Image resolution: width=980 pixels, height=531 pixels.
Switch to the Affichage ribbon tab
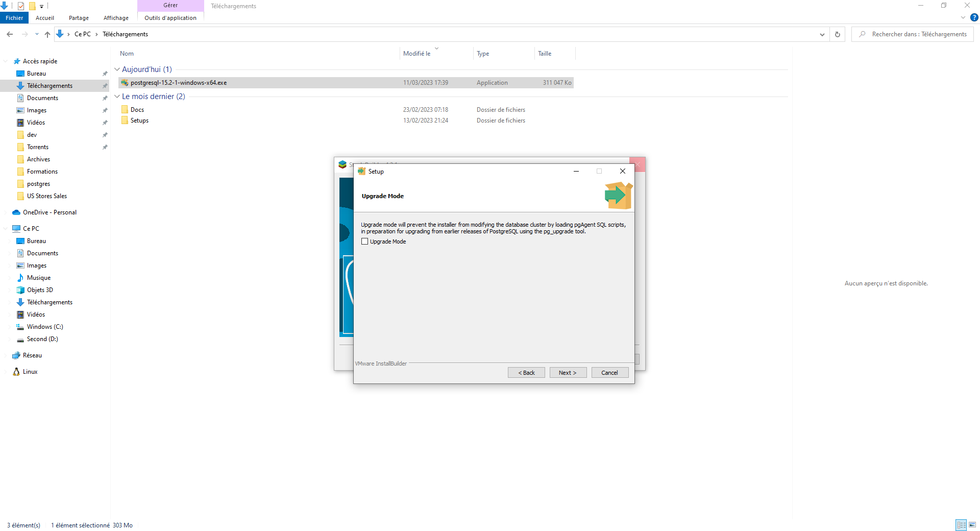tap(116, 18)
